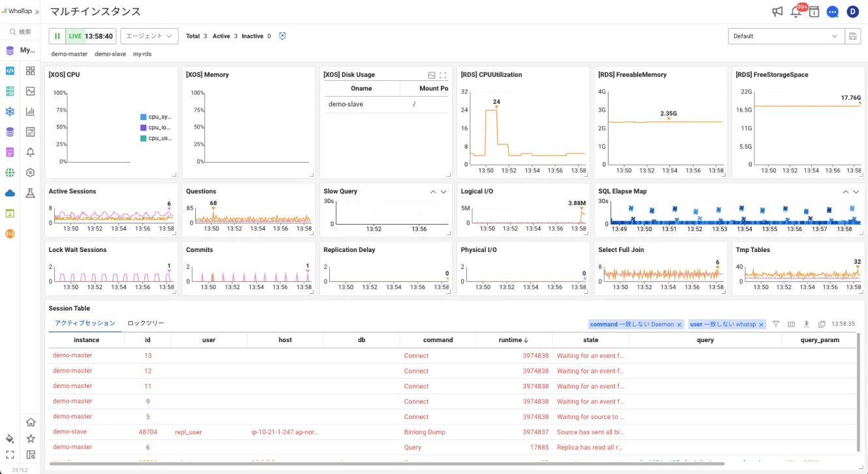Select the demo-master instance label
This screenshot has height=474, width=868.
[x=69, y=54]
